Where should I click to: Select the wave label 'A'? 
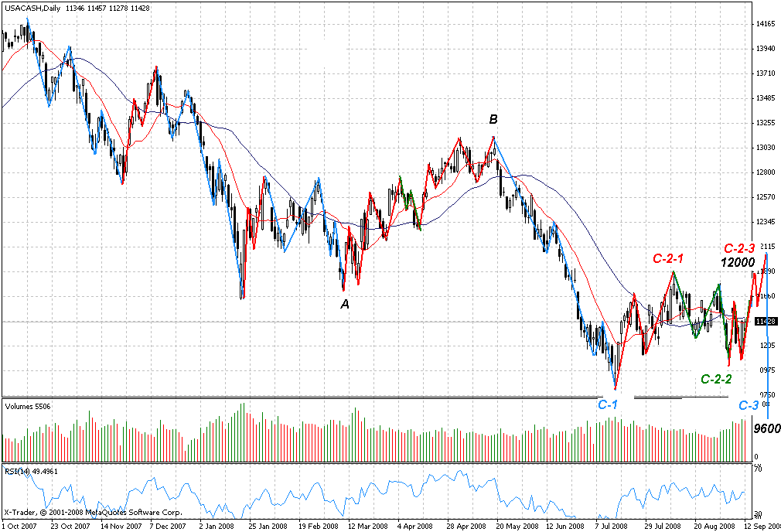click(345, 305)
